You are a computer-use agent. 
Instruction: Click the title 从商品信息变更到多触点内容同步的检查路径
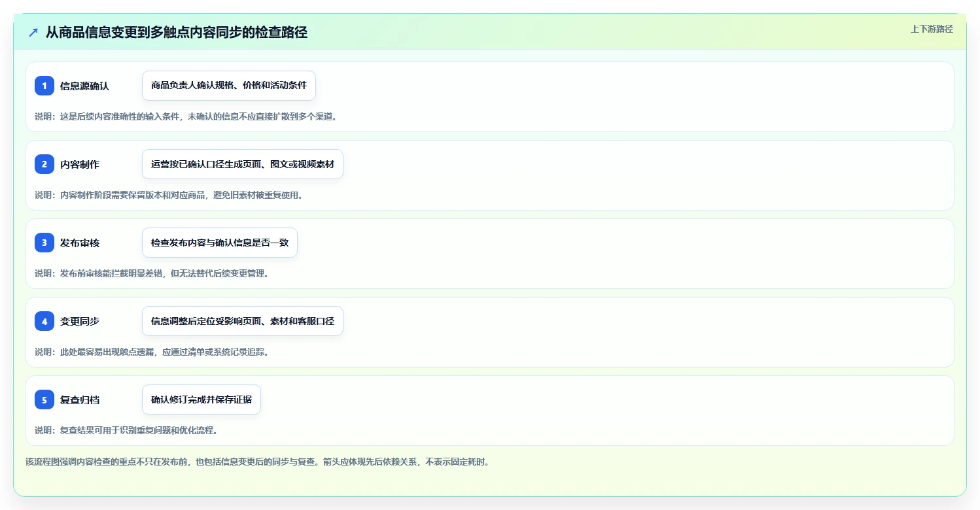pyautogui.click(x=177, y=32)
